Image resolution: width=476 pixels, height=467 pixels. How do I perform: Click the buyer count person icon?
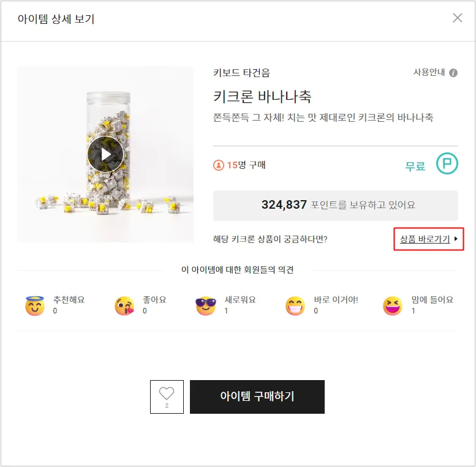click(219, 165)
